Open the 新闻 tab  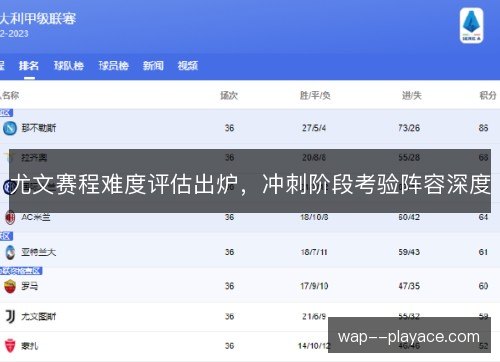pos(153,66)
